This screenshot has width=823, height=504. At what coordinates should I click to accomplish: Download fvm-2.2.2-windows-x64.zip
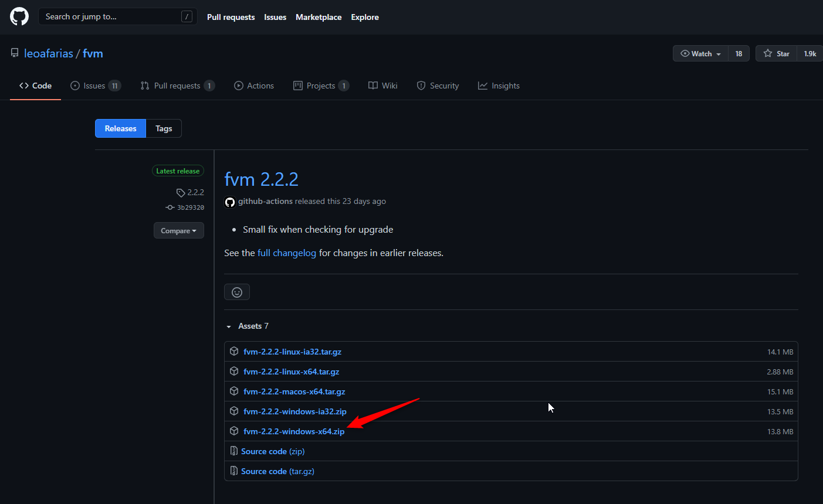pos(294,431)
